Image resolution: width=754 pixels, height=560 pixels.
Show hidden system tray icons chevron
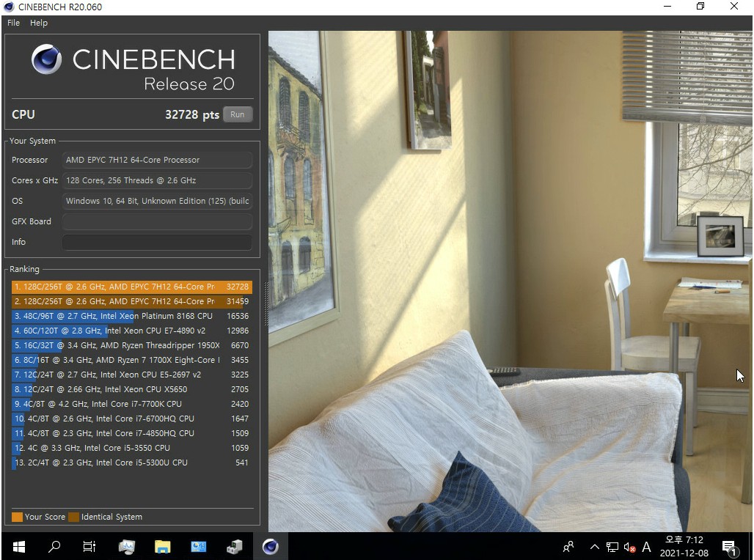[595, 547]
